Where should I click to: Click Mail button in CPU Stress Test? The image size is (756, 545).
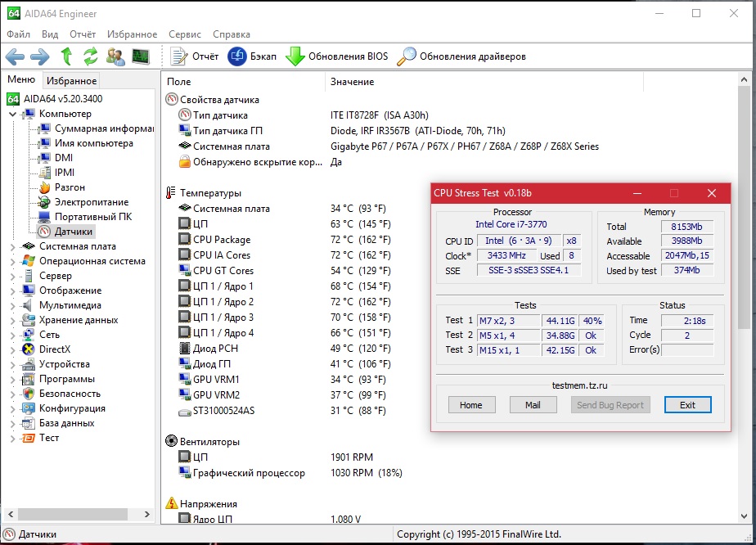click(x=533, y=405)
